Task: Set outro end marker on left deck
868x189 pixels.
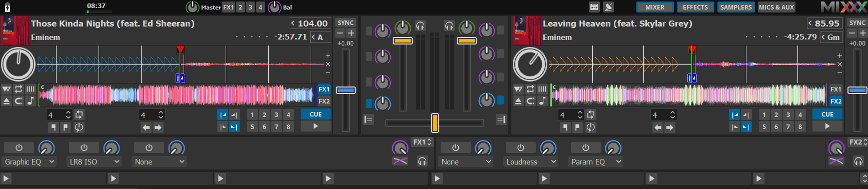Action: point(234,127)
